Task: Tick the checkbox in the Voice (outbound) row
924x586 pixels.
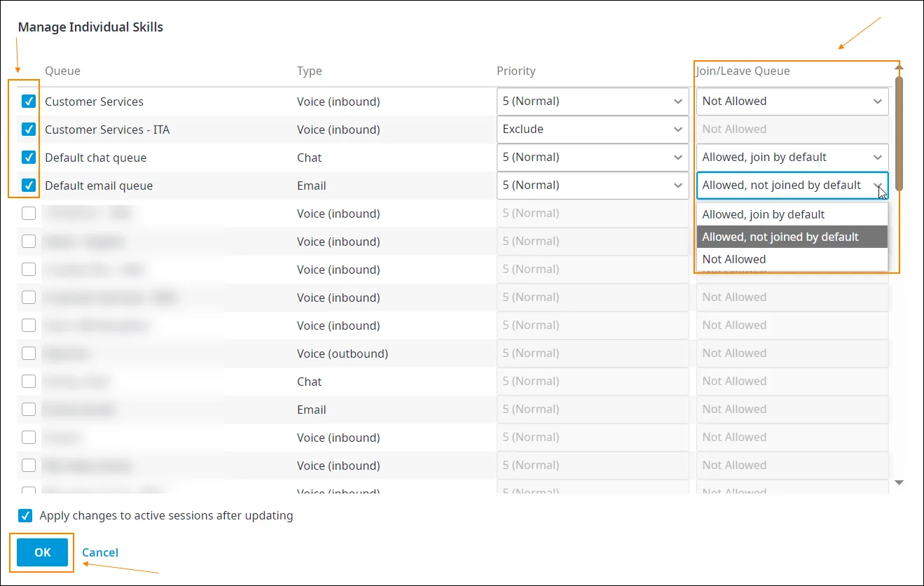Action: (x=29, y=354)
